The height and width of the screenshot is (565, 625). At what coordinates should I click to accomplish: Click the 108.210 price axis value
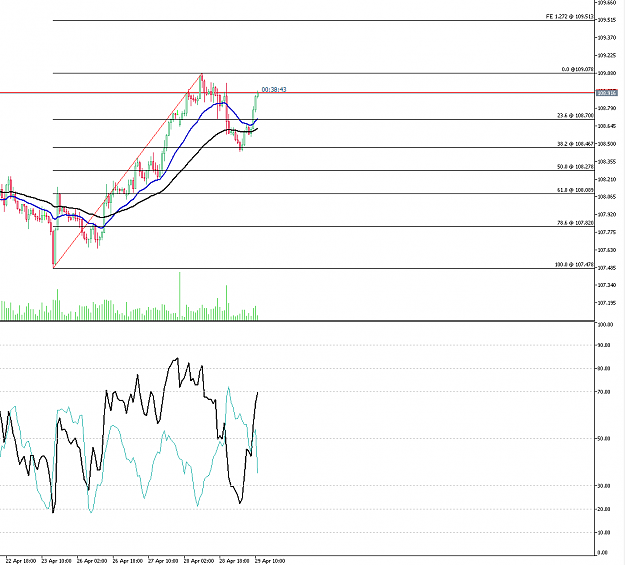pos(606,179)
